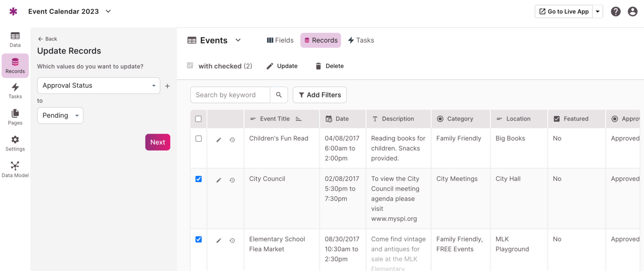Screen dimensions: 644x271
Task: Click the plus icon to add another field
Action: pyautogui.click(x=167, y=86)
